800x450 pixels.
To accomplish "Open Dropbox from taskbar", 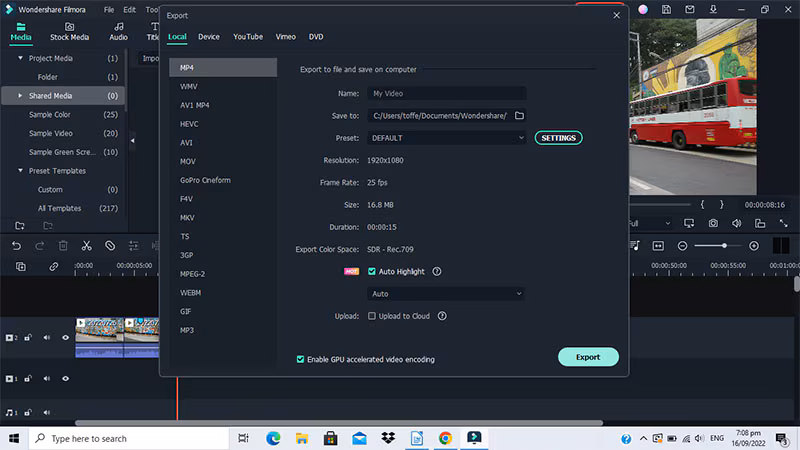I will 388,438.
